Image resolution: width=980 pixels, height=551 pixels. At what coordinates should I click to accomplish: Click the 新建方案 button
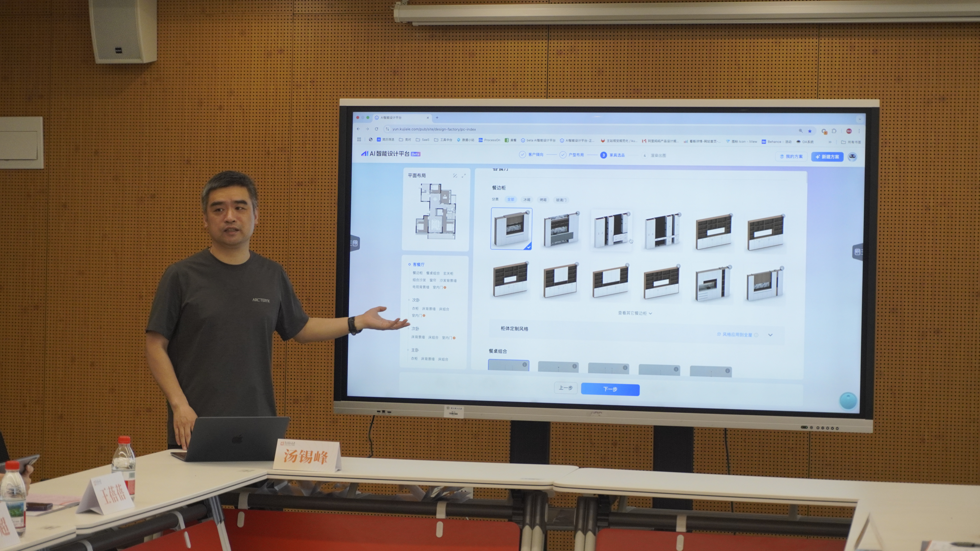click(827, 157)
